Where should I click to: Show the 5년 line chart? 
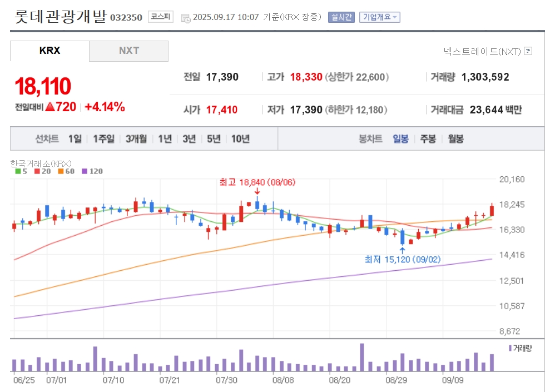click(x=214, y=139)
